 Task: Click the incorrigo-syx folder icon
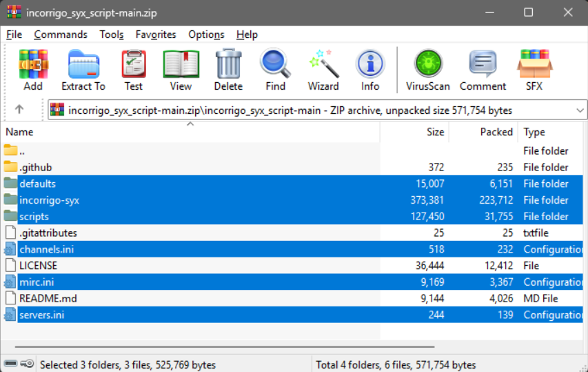tap(10, 199)
